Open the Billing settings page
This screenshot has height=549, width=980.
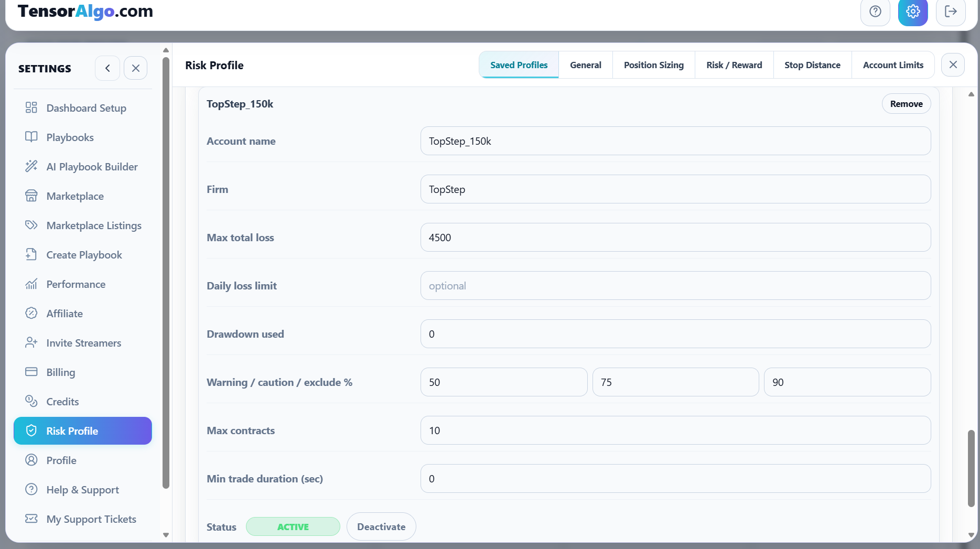83,372
